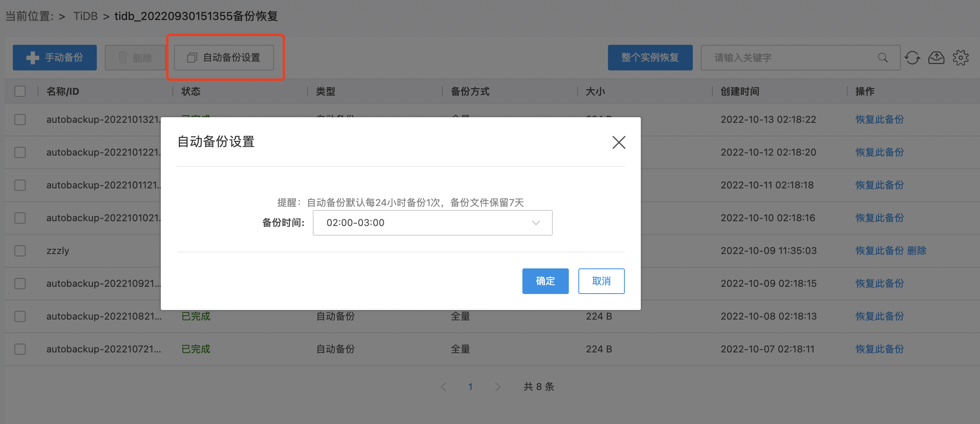Image resolution: width=980 pixels, height=424 pixels.
Task: Confirm with the 确定 button
Action: [x=545, y=281]
